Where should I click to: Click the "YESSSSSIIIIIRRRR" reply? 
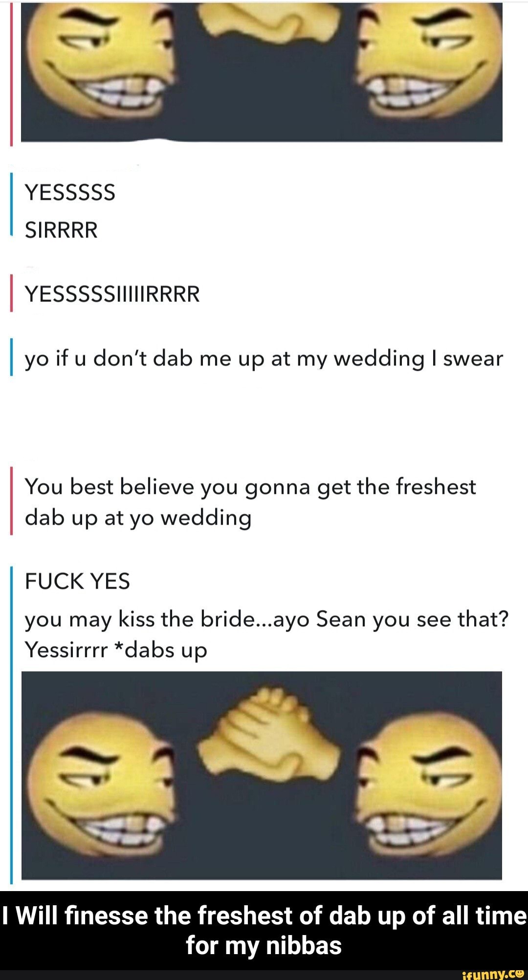[112, 294]
